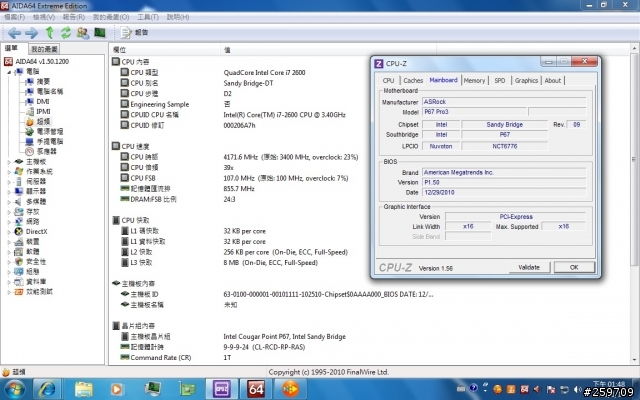Click the 多媒體 speaker icon in tree
The image size is (640, 400).
19,202
